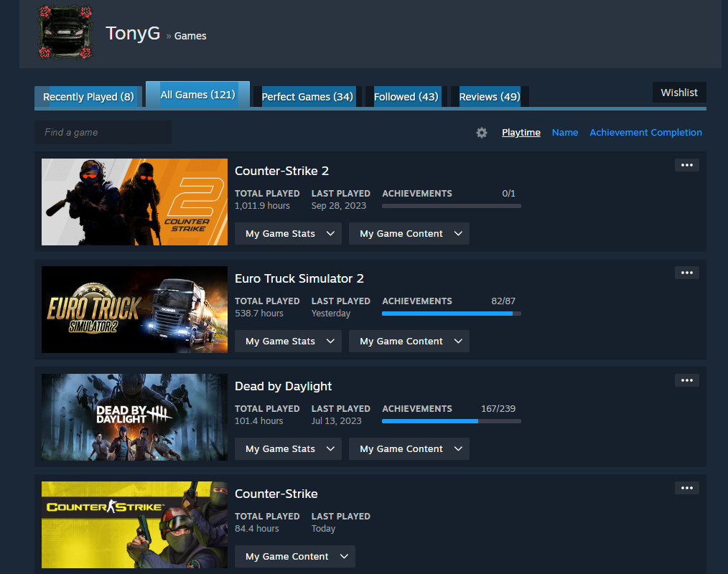Expand My Game Content for Counter-Strike
This screenshot has height=574, width=728.
pyautogui.click(x=294, y=557)
